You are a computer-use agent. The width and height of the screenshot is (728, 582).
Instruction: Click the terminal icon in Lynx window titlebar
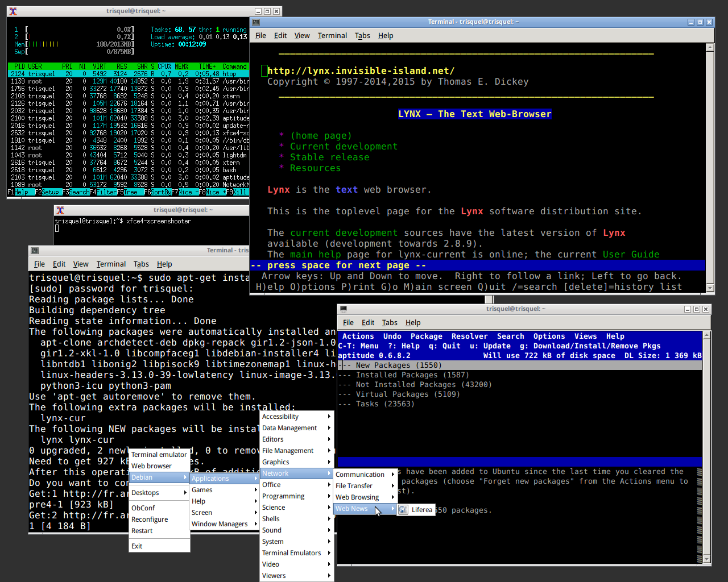pyautogui.click(x=256, y=22)
